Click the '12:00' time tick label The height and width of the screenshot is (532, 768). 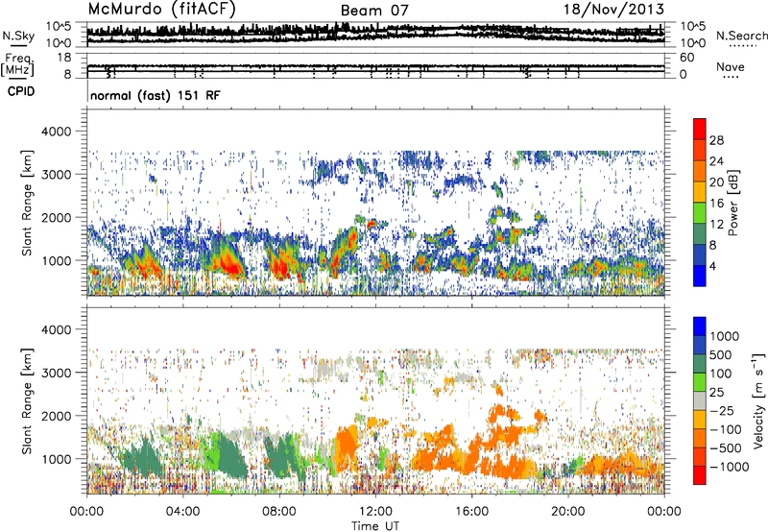[375, 512]
